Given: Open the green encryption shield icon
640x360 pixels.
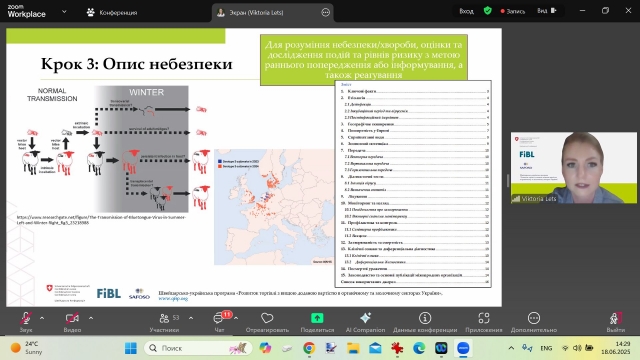Looking at the screenshot, I should (x=488, y=11).
